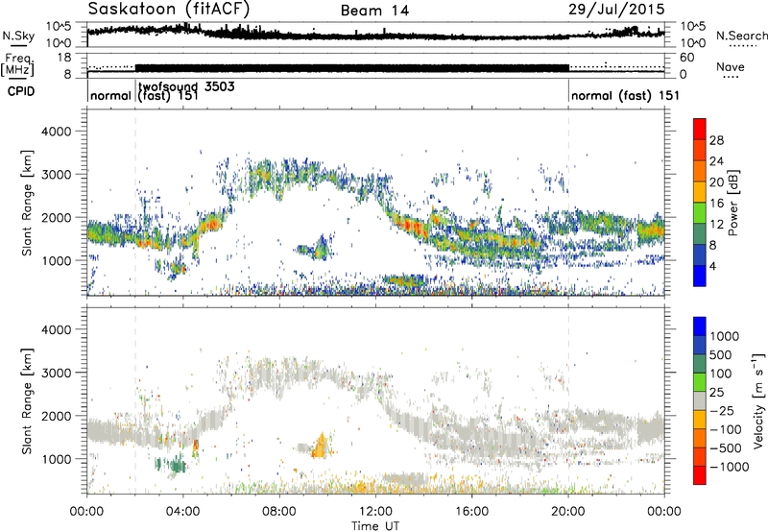Click the '1000' tick of the velocity panel
Viewport: 768px width, 532px height.
(56, 459)
